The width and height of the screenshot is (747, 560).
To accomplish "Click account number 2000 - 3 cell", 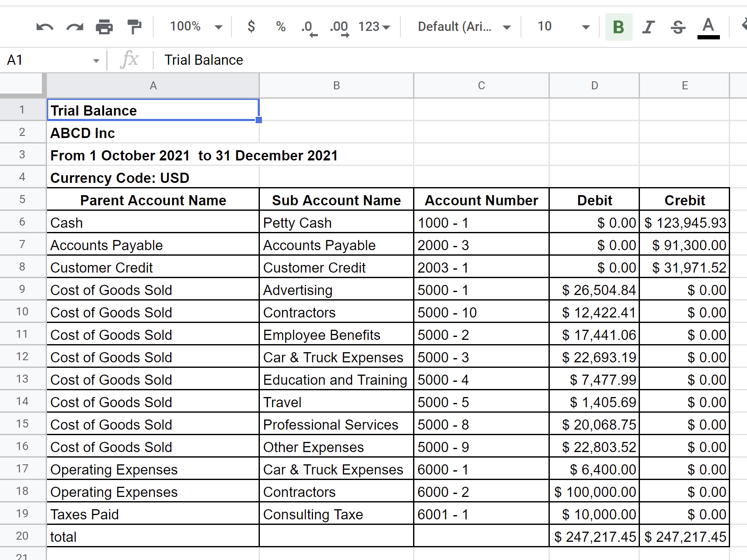I will click(481, 245).
